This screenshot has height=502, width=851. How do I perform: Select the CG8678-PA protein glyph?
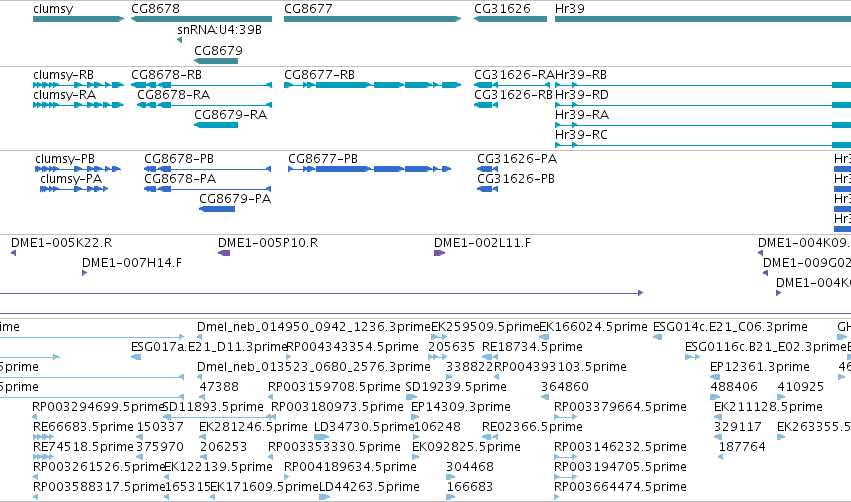click(x=207, y=189)
